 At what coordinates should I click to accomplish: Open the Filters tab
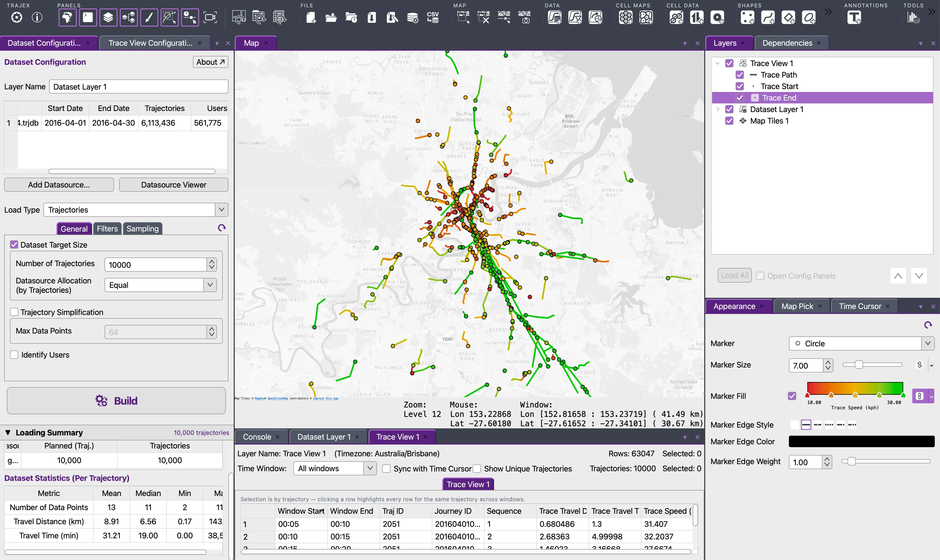(x=107, y=229)
